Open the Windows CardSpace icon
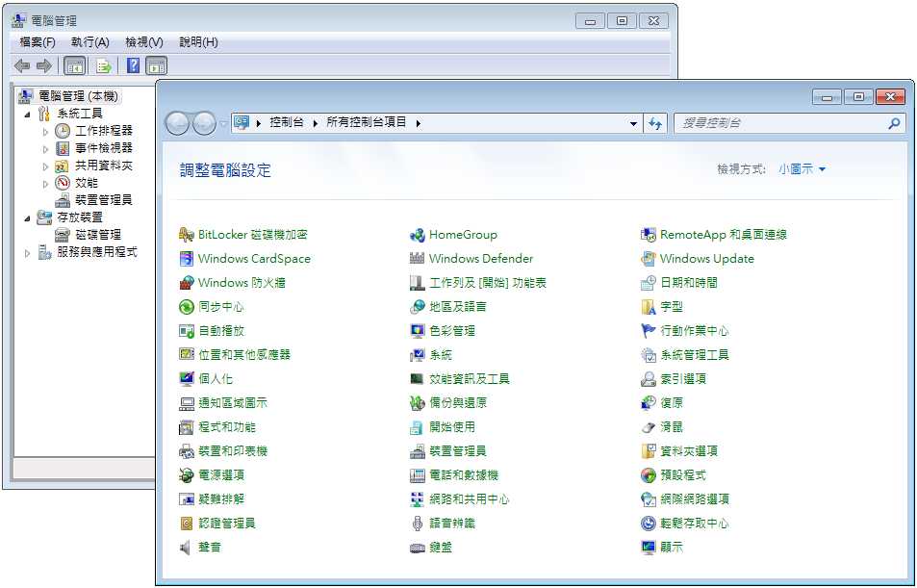917x588 pixels. pos(186,259)
